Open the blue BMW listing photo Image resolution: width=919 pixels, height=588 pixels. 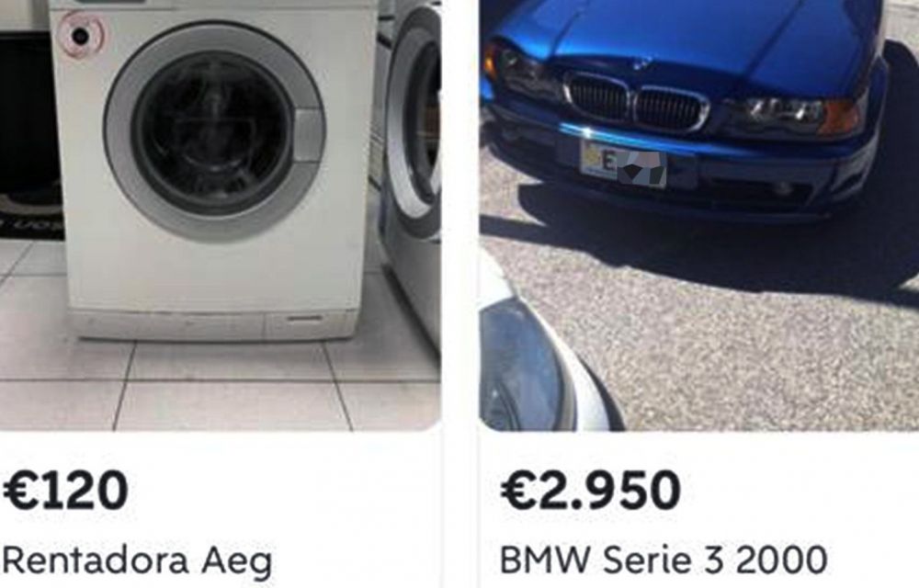[699, 216]
